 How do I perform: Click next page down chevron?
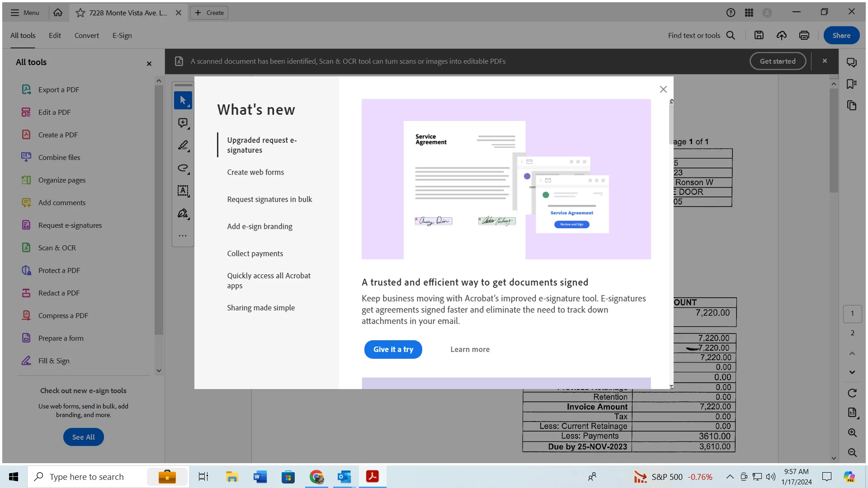click(852, 372)
